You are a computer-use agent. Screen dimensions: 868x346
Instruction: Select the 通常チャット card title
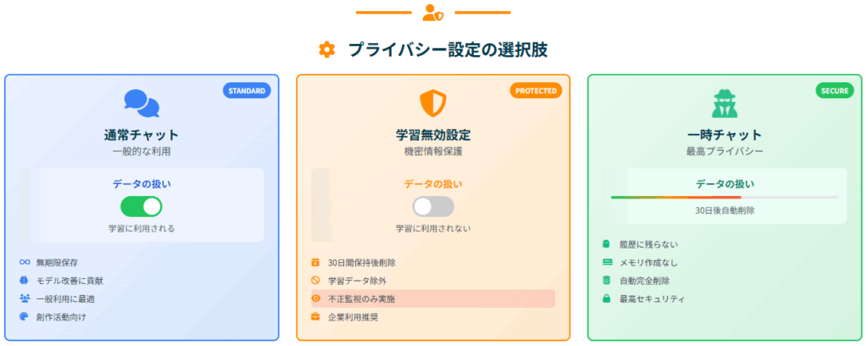pyautogui.click(x=142, y=135)
